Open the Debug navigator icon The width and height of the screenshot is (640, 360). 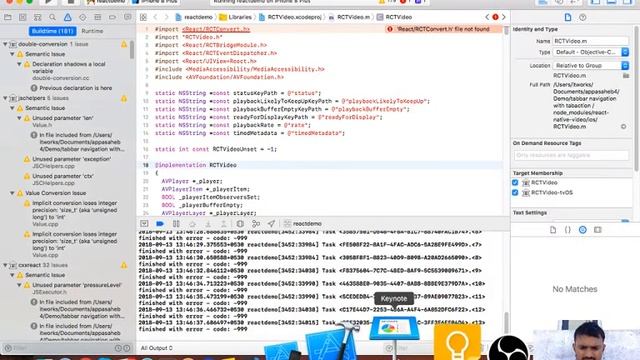[x=98, y=17]
